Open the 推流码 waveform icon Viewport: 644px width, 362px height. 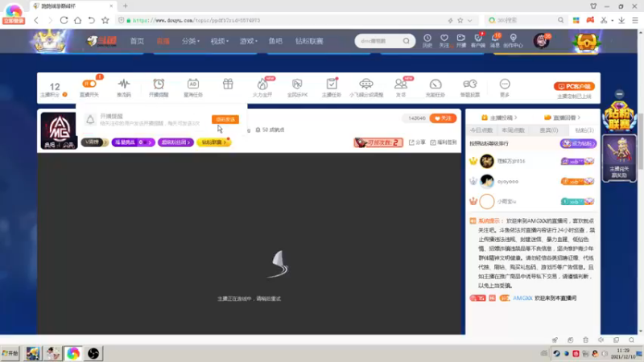pyautogui.click(x=124, y=84)
